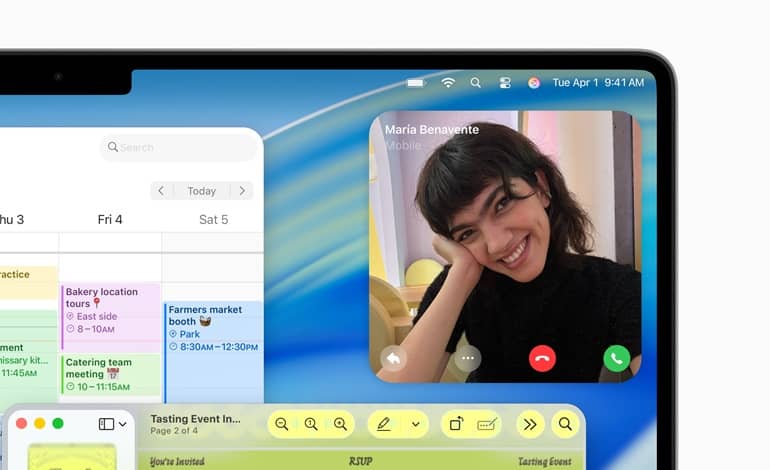770x470 pixels.
Task: Open the Markup options dropdown arrow
Action: click(415, 424)
